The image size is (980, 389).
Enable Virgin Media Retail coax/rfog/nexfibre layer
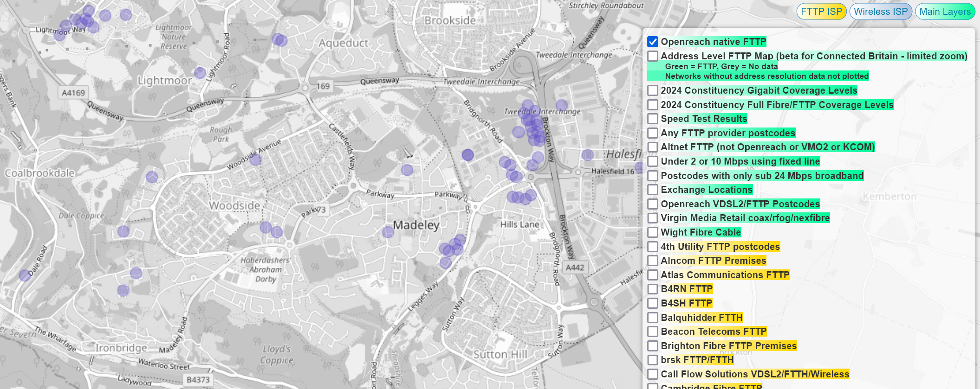point(653,218)
